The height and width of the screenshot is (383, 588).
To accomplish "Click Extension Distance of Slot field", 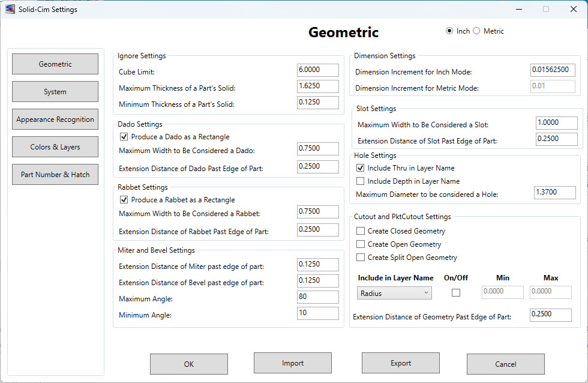I will (x=557, y=139).
